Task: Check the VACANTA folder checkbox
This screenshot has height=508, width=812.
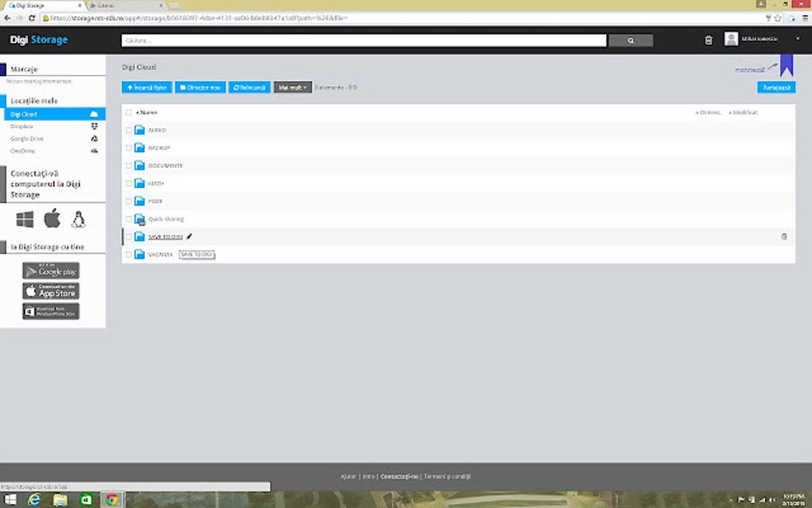Action: 128,254
